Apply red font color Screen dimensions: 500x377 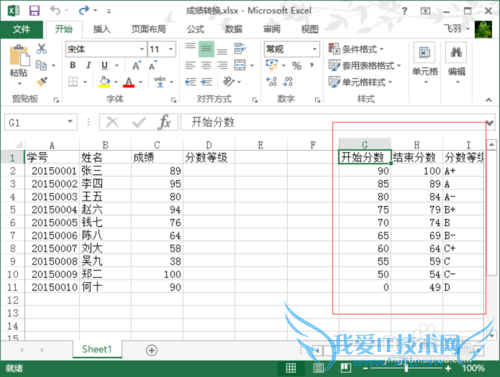click(129, 82)
